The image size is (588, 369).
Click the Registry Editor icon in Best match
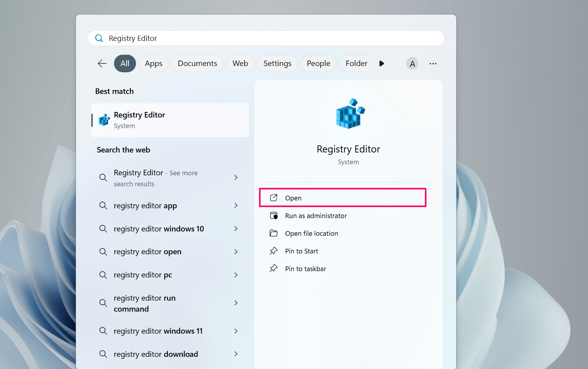104,120
